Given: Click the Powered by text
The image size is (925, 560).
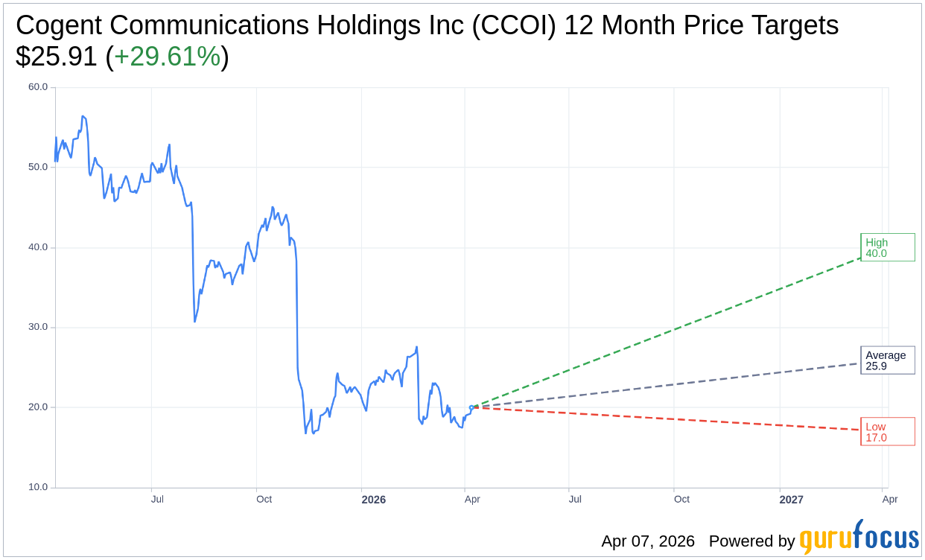Looking at the screenshot, I should click(x=751, y=541).
